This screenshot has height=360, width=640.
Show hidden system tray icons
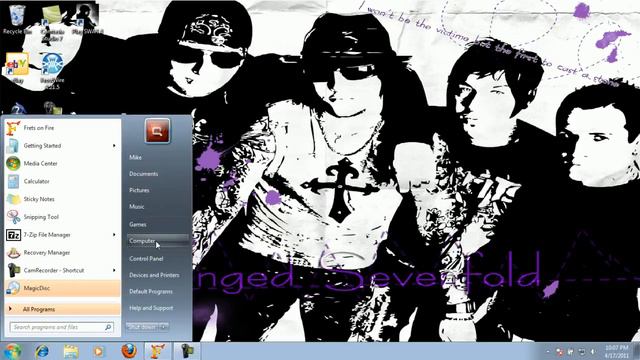point(548,351)
